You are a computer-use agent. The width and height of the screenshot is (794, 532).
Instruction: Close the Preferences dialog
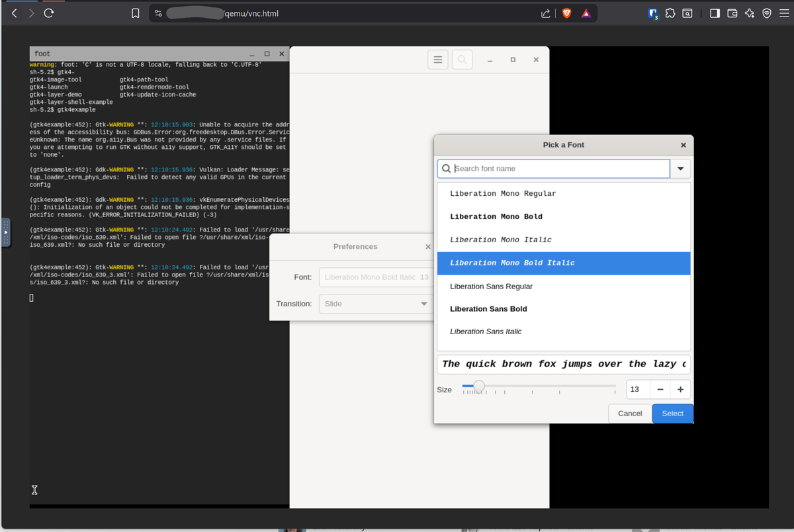[427, 247]
